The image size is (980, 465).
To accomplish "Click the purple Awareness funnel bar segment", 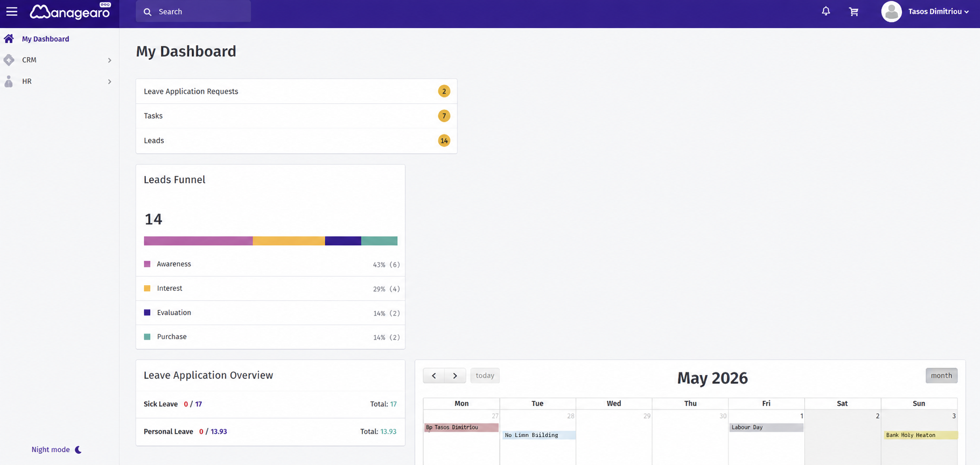I will [x=198, y=241].
